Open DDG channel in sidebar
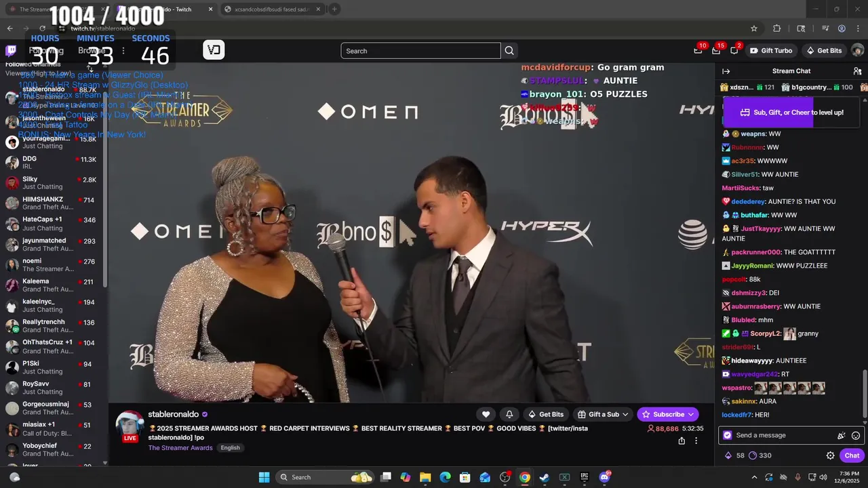Image resolution: width=868 pixels, height=488 pixels. [x=53, y=163]
